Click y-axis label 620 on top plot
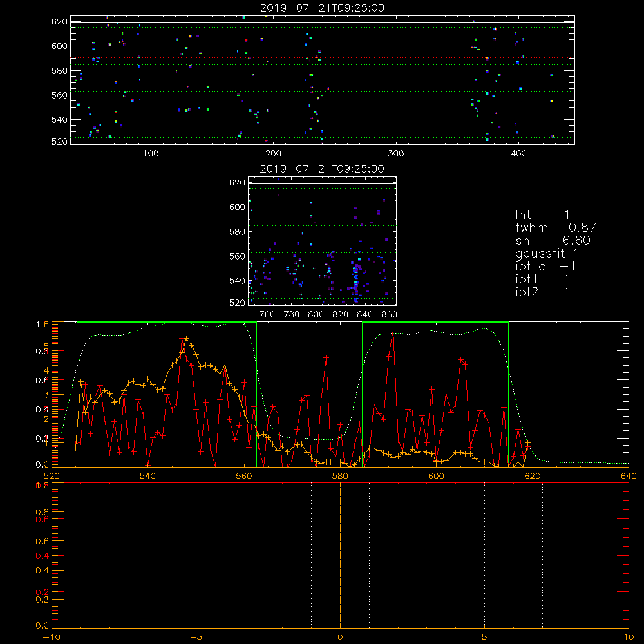Image resolution: width=644 pixels, height=644 pixels. click(59, 22)
